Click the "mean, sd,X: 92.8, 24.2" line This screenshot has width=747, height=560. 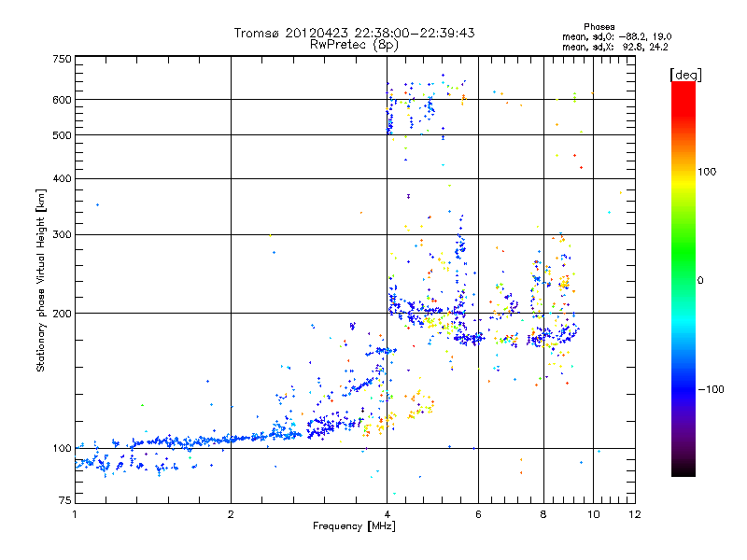click(615, 48)
